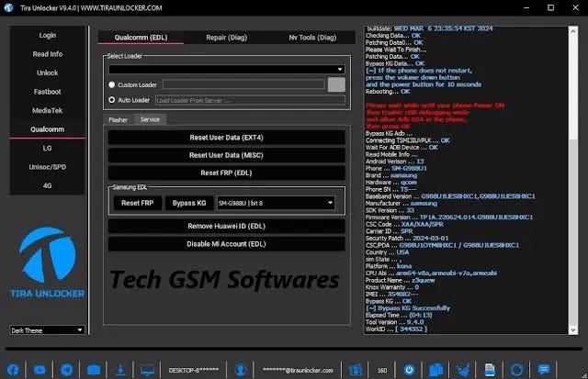Open the YouTube icon in bottom bar
588x379 pixels.
(x=40, y=370)
